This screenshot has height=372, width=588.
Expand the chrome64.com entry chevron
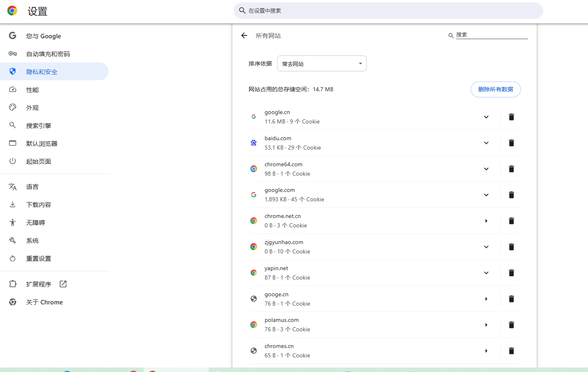tap(486, 169)
